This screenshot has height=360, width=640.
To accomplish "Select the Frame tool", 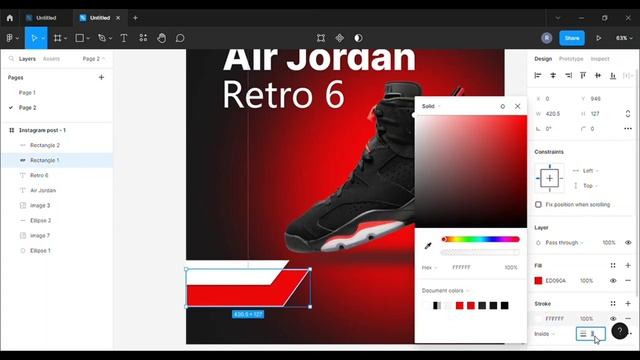I will pyautogui.click(x=58, y=38).
